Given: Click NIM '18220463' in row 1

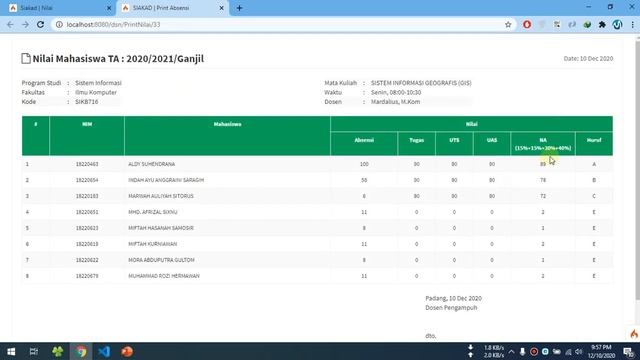Looking at the screenshot, I should (x=87, y=164).
